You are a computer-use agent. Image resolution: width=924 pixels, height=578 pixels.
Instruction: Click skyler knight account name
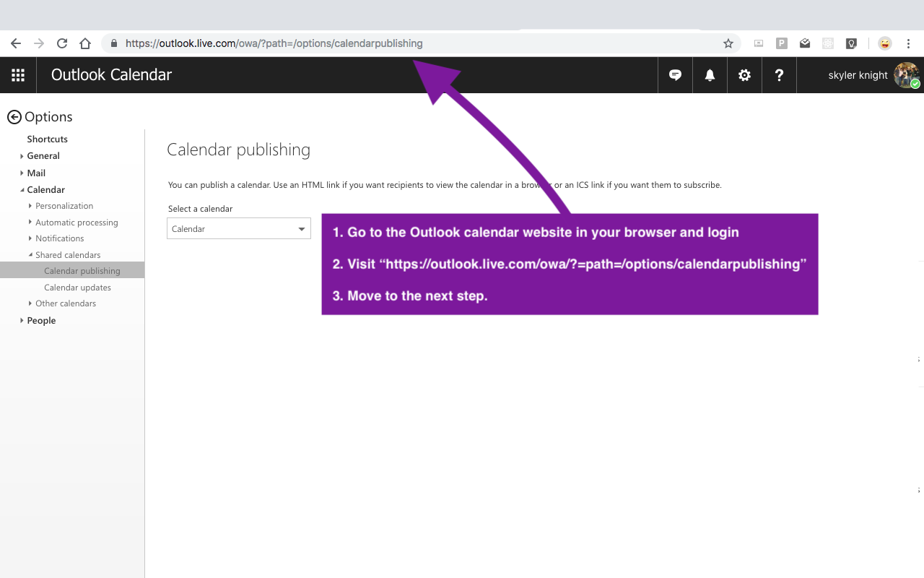[x=858, y=75]
